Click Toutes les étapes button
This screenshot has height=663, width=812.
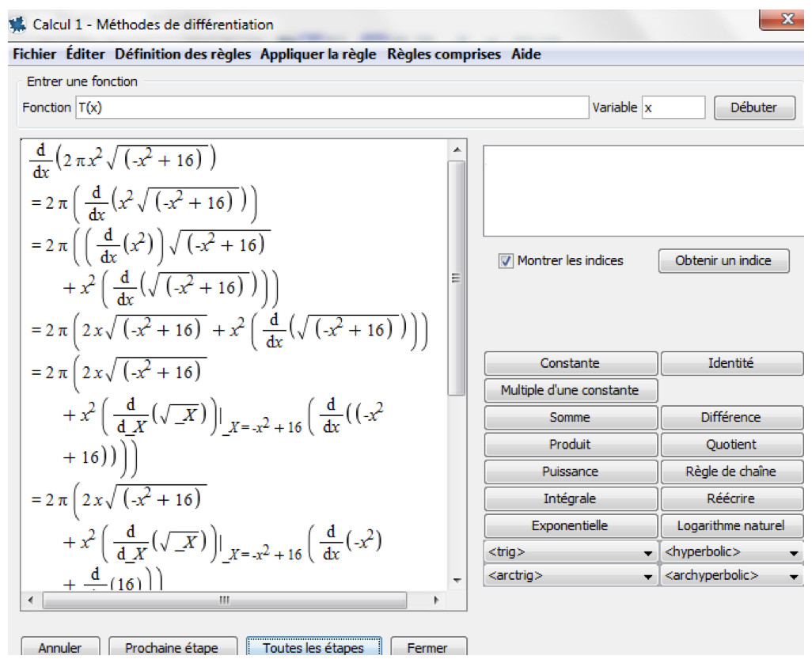click(x=313, y=648)
